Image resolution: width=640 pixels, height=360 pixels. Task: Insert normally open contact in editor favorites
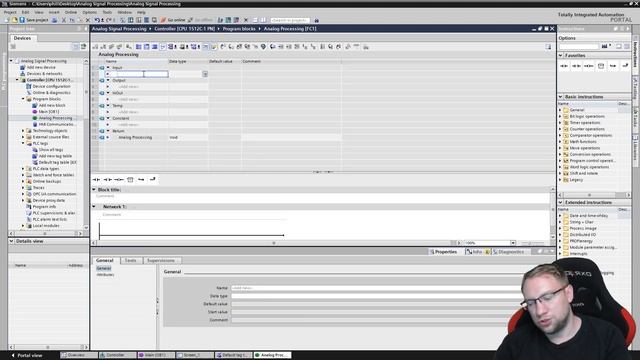(96, 180)
